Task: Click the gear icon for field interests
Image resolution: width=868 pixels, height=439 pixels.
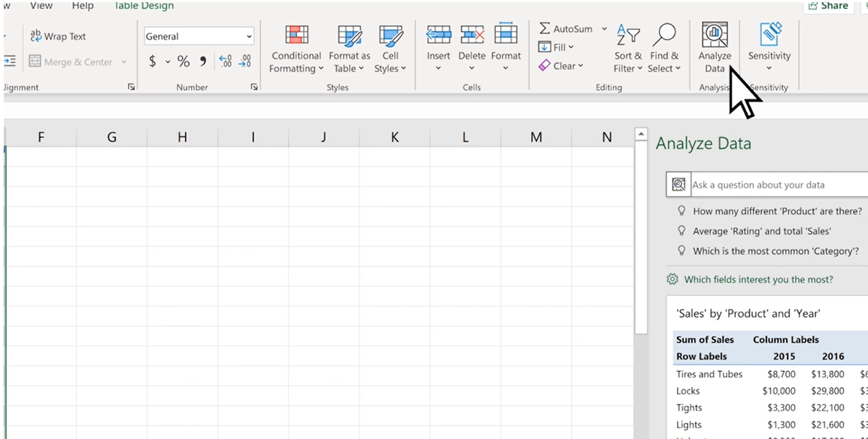Action: [x=672, y=279]
